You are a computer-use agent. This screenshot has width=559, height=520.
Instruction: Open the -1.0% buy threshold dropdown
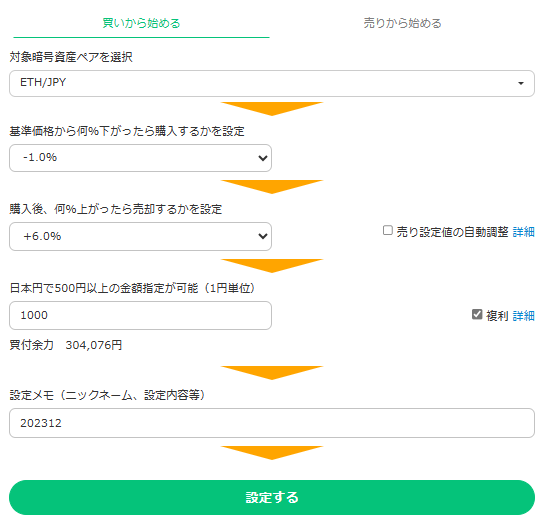(140, 158)
